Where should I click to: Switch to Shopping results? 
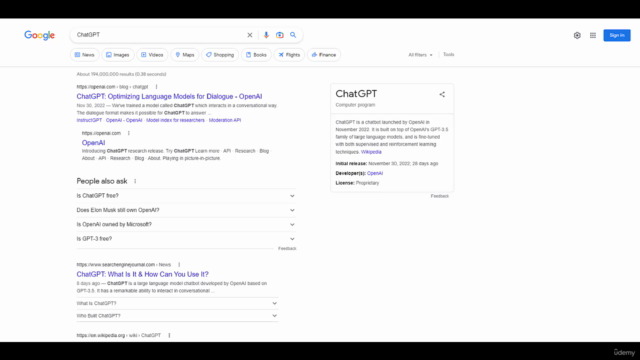(220, 55)
